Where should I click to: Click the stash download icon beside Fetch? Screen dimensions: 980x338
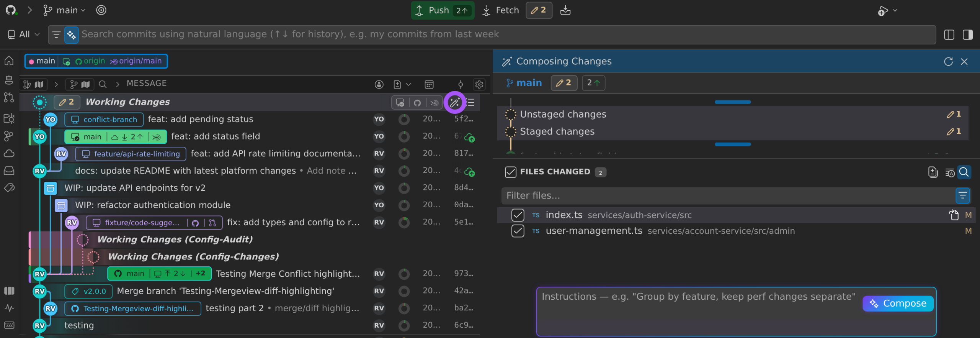coord(565,10)
